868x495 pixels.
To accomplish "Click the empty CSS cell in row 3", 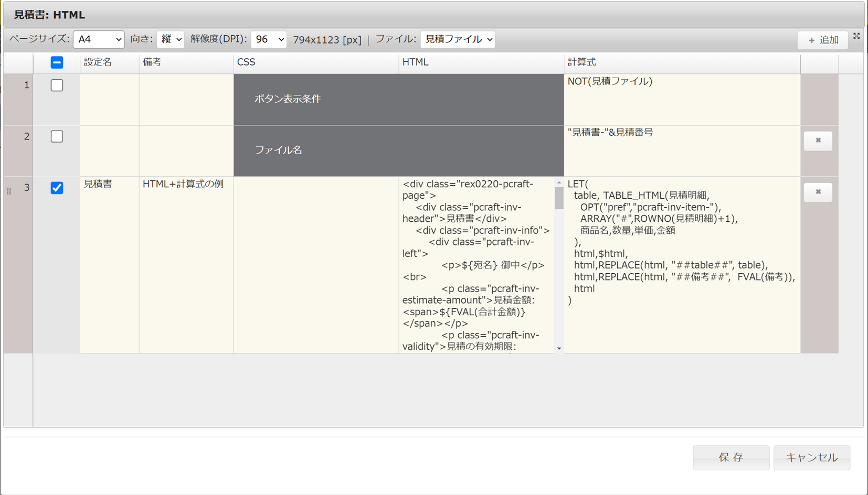I will tap(316, 265).
